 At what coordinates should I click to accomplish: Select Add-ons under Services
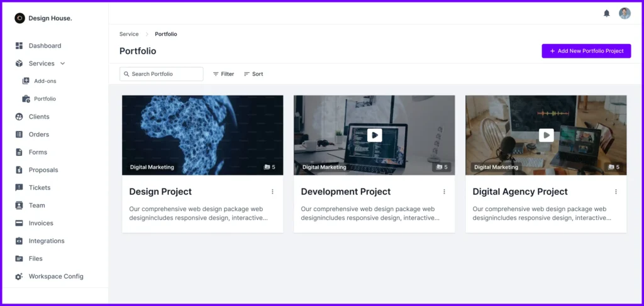click(45, 81)
